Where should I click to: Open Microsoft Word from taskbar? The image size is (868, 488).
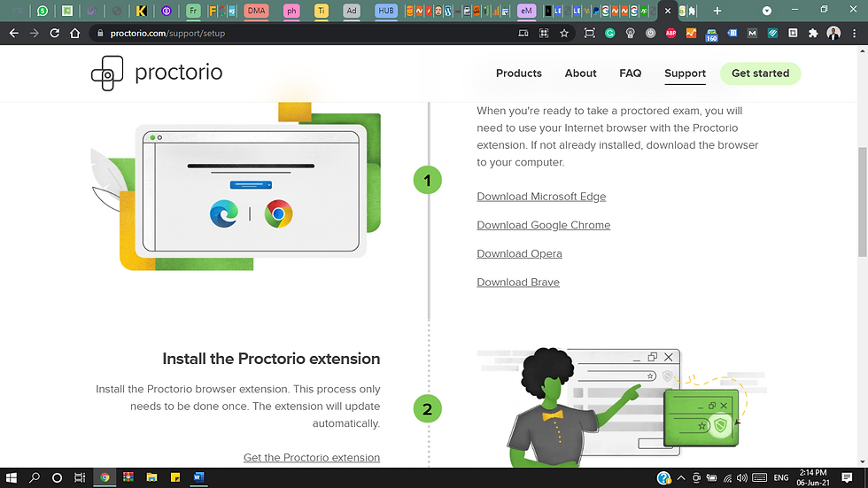(x=198, y=477)
